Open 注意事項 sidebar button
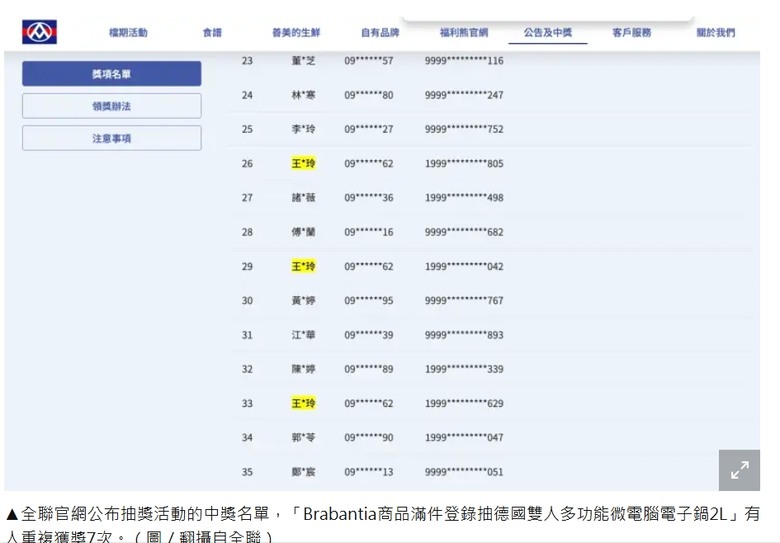Image resolution: width=780 pixels, height=543 pixels. coord(111,138)
